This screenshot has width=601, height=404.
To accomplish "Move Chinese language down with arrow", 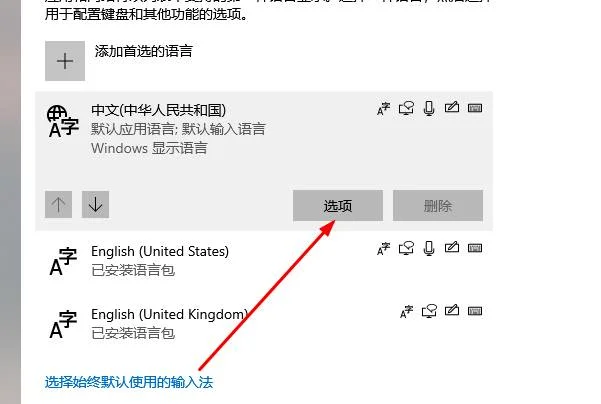I will click(x=95, y=204).
